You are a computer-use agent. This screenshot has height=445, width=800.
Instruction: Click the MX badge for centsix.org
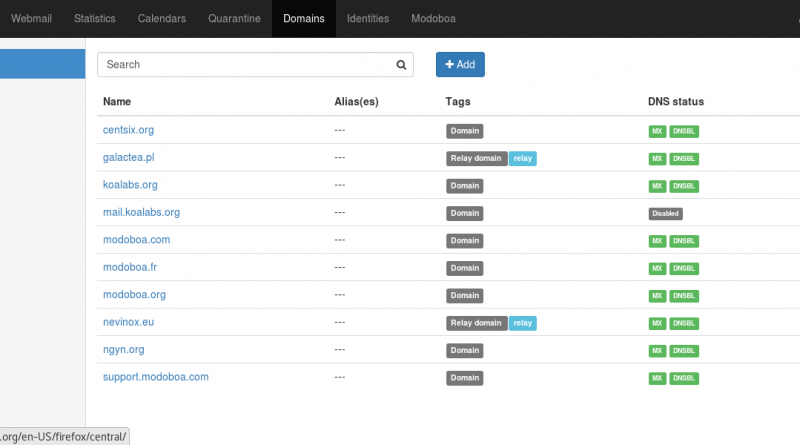[657, 131]
